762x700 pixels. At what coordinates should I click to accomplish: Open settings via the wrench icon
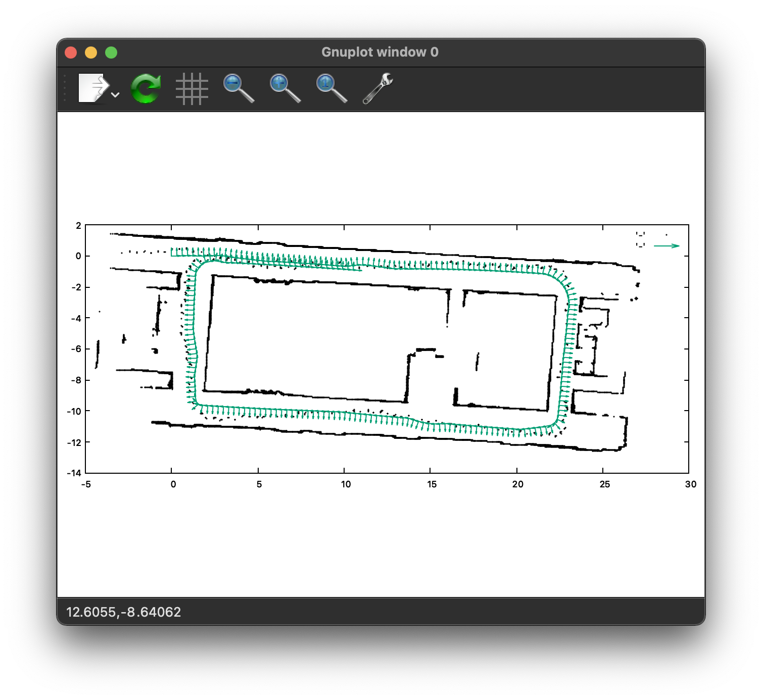(378, 88)
